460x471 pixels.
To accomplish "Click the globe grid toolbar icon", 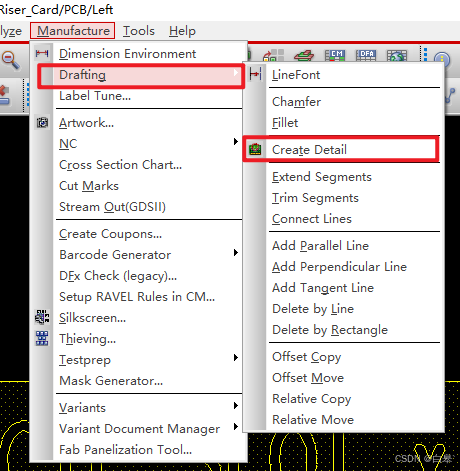I will (397, 56).
